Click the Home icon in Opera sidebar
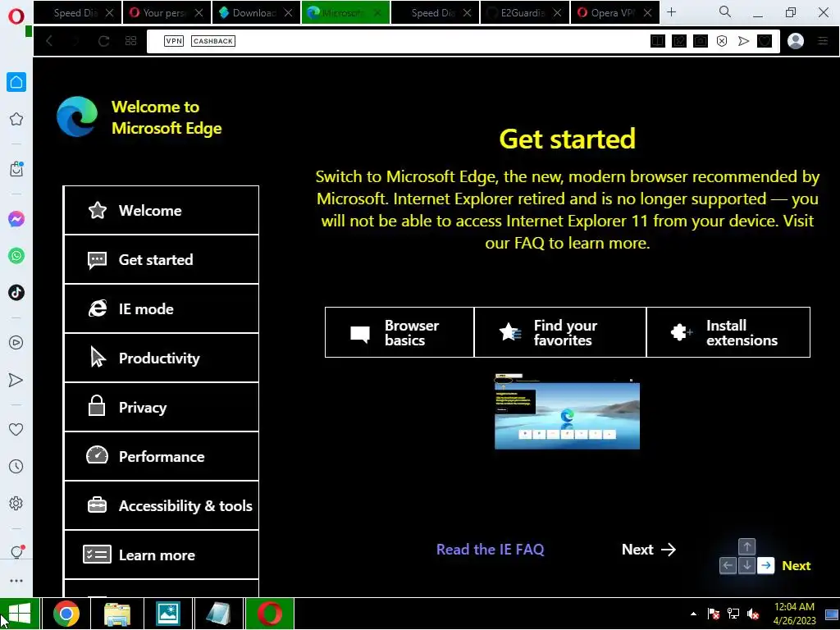Viewport: 840px width, 630px height. pos(16,82)
